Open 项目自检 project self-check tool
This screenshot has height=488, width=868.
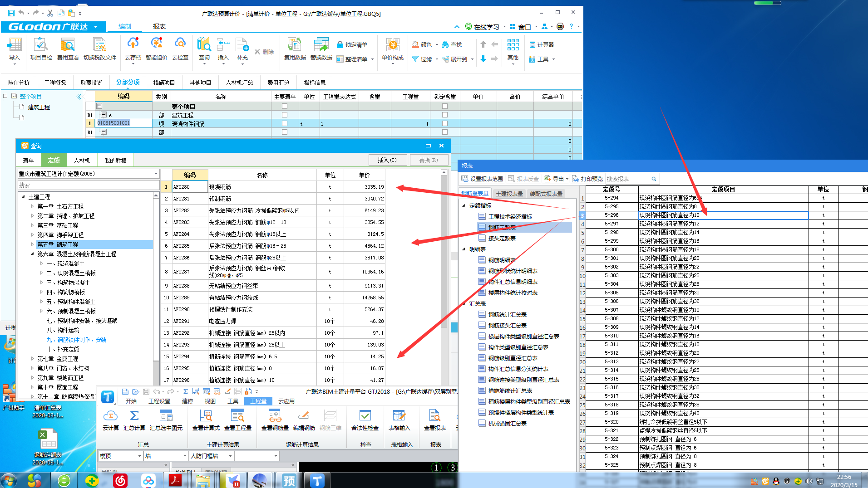coord(41,49)
